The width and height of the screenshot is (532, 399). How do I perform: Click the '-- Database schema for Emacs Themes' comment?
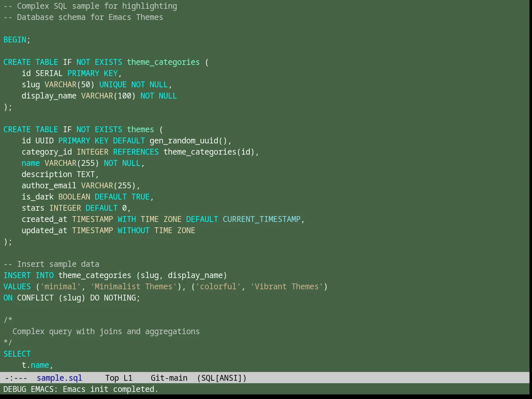click(84, 17)
